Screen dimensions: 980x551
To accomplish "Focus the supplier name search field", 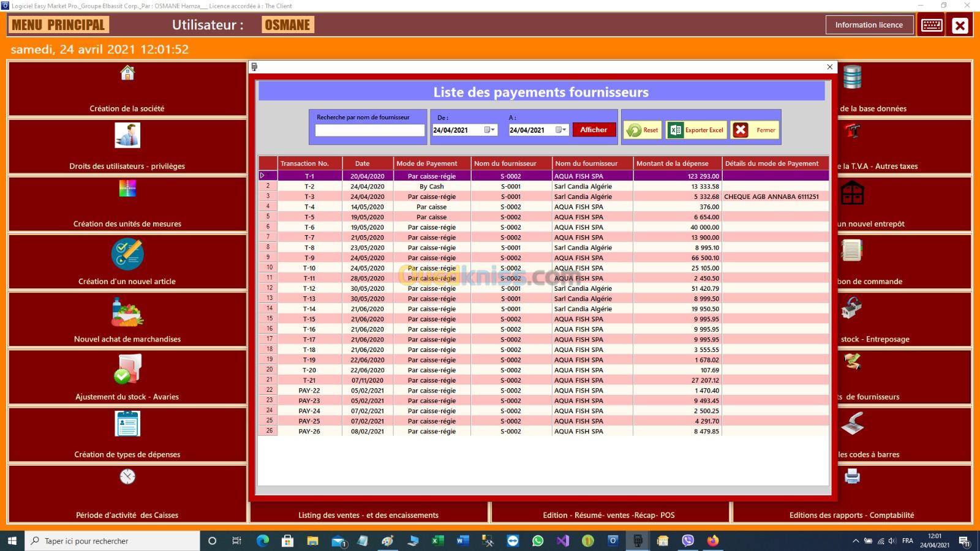I will pyautogui.click(x=369, y=130).
